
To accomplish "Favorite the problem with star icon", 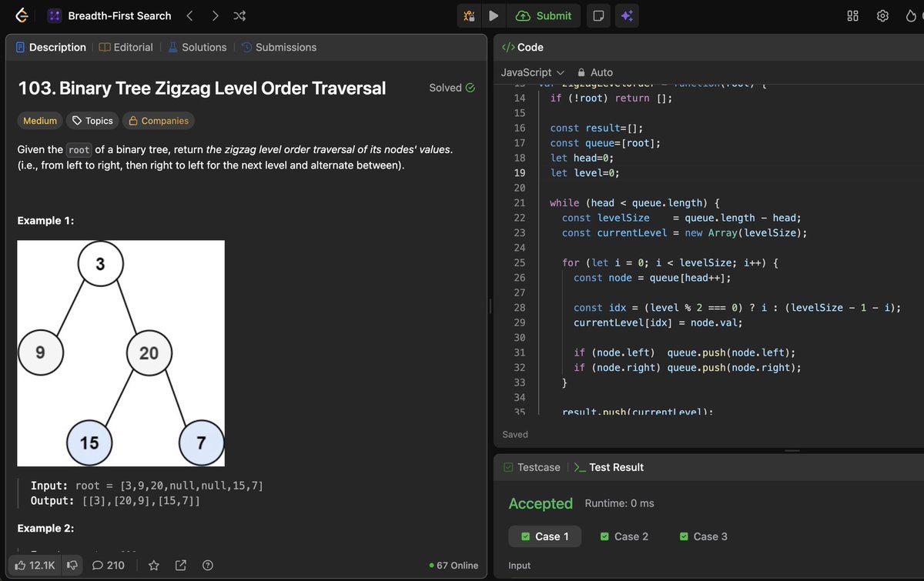I will pyautogui.click(x=153, y=565).
